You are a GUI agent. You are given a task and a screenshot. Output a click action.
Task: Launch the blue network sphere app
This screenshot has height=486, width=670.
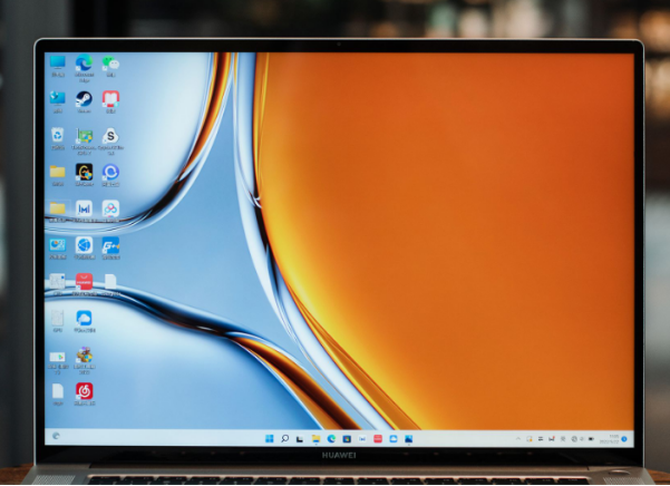(84, 245)
